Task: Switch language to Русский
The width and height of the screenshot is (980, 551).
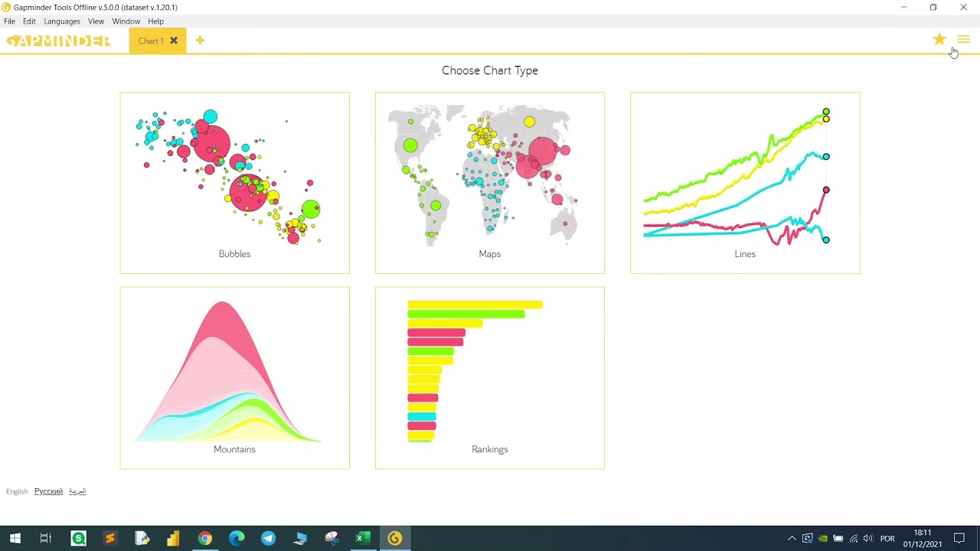Action: (x=48, y=491)
